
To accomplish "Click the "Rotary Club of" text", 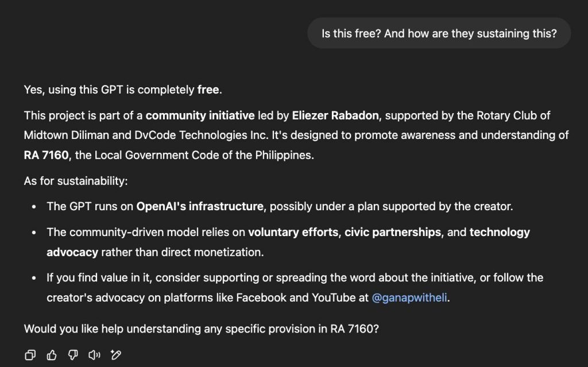I will coord(513,115).
